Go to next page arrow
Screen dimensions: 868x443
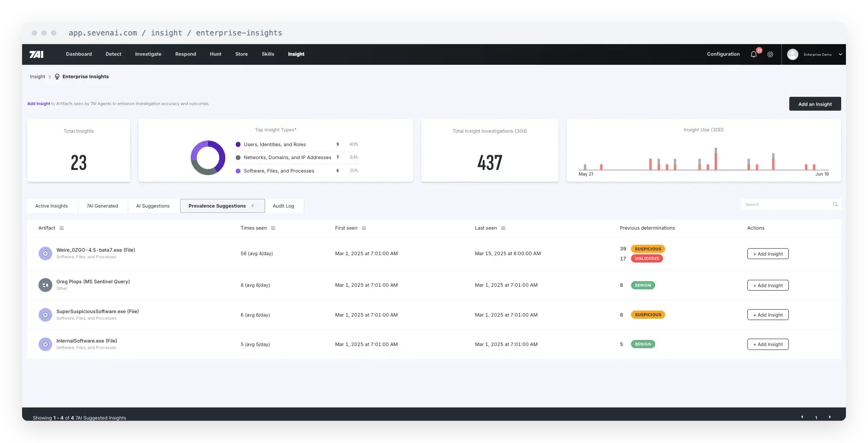coord(830,417)
